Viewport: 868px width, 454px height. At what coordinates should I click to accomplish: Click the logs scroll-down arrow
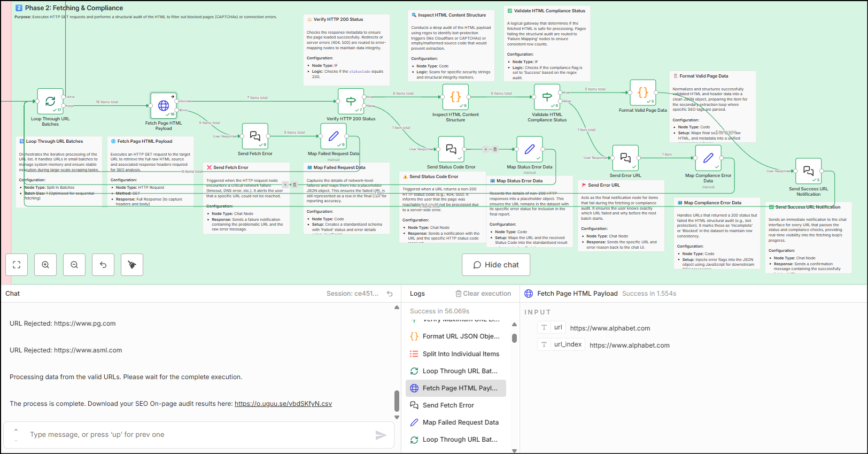click(514, 451)
